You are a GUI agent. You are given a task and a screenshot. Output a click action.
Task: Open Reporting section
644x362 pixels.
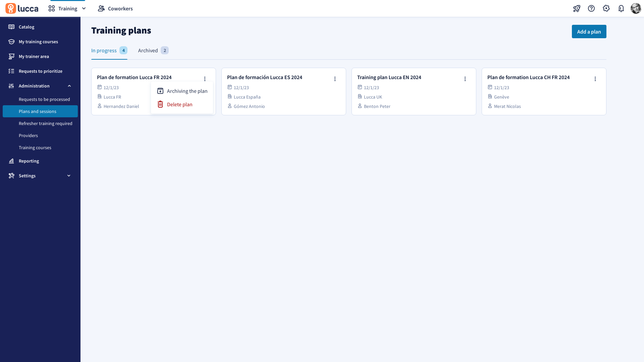(40, 161)
